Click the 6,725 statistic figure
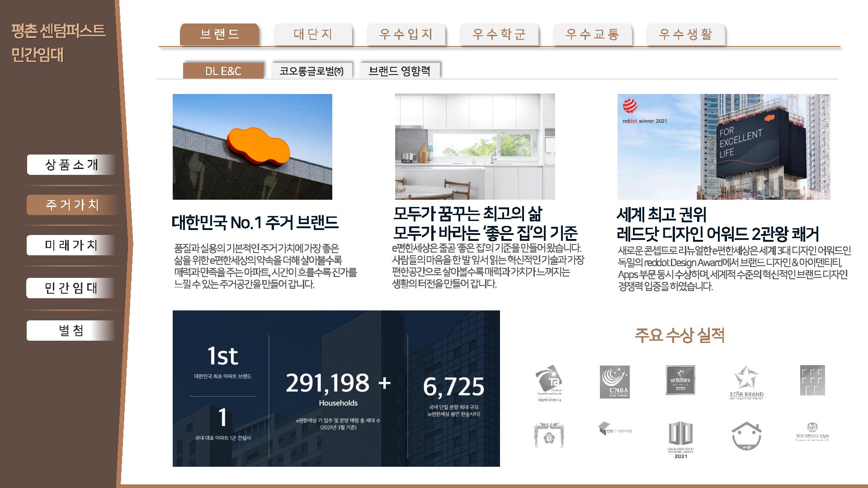 click(x=453, y=387)
